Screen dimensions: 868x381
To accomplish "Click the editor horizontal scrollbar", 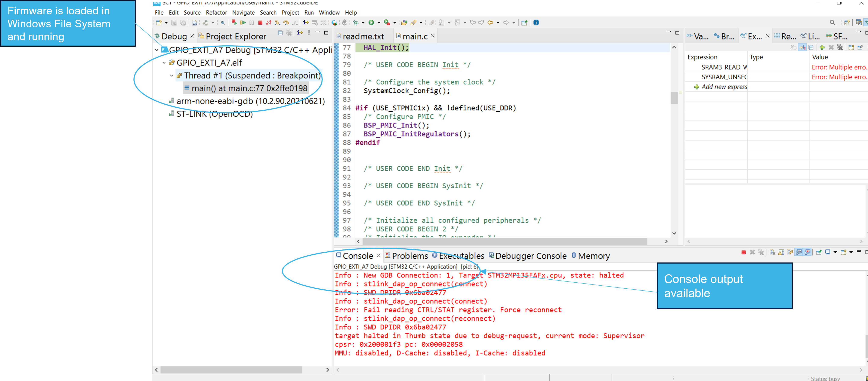I will (x=504, y=241).
